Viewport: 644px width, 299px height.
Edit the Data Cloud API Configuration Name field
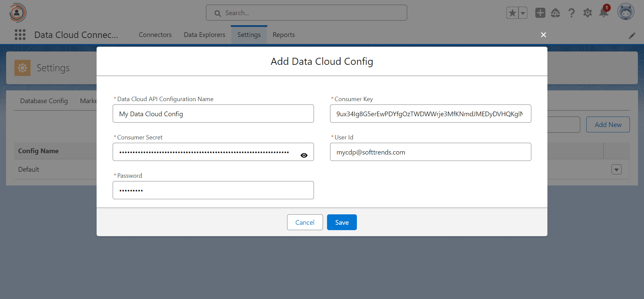[x=213, y=114]
